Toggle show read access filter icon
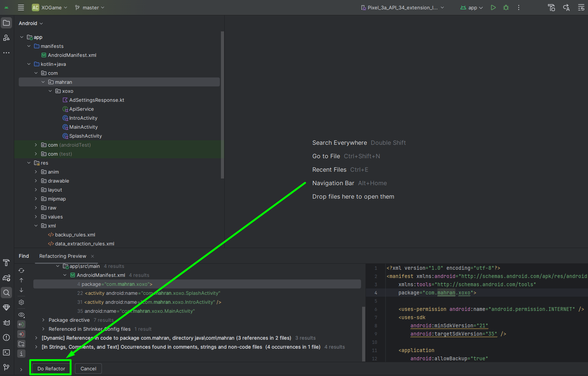This screenshot has height=376, width=588. 21,324
